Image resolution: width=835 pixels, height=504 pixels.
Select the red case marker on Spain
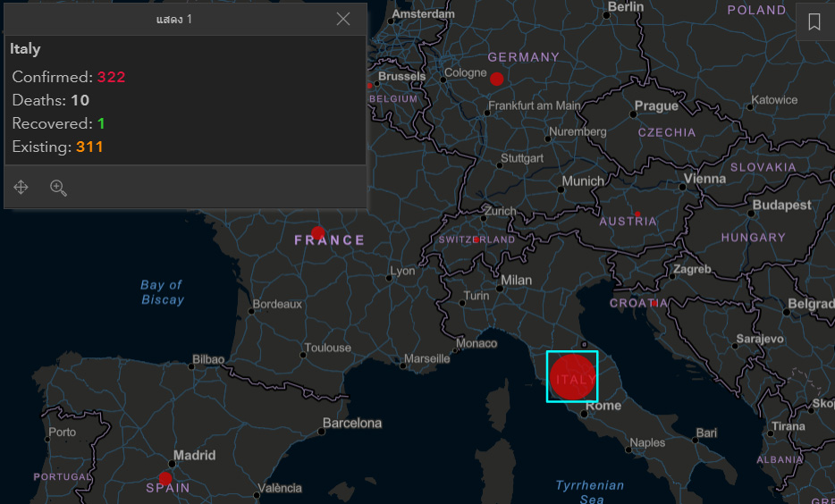[x=164, y=478]
